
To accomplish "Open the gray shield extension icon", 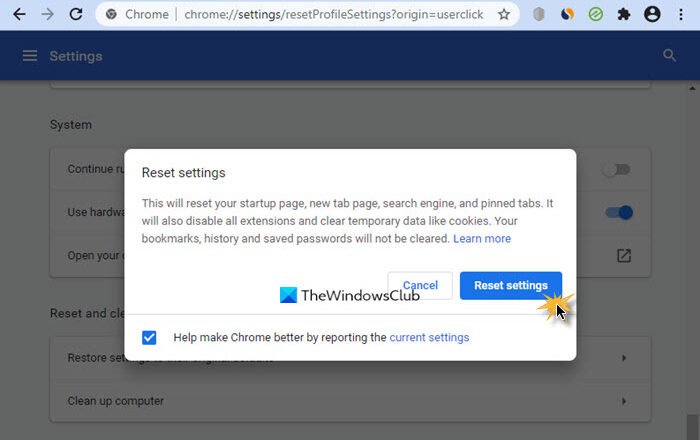I will (x=539, y=14).
